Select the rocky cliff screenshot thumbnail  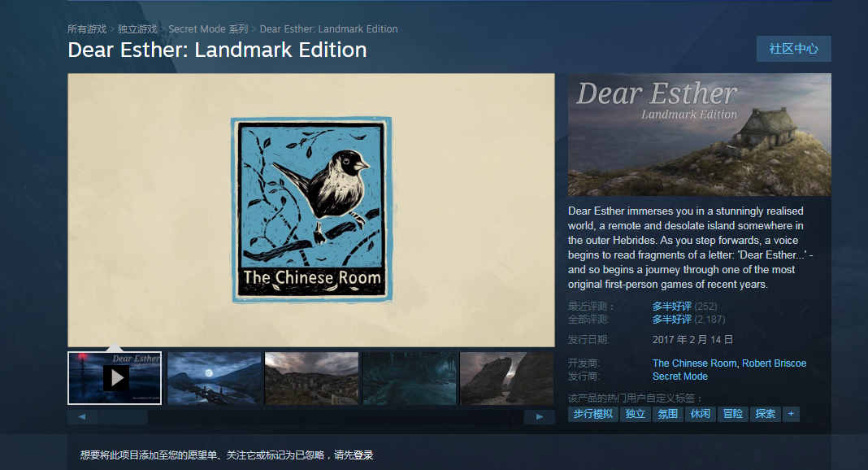pyautogui.click(x=507, y=378)
